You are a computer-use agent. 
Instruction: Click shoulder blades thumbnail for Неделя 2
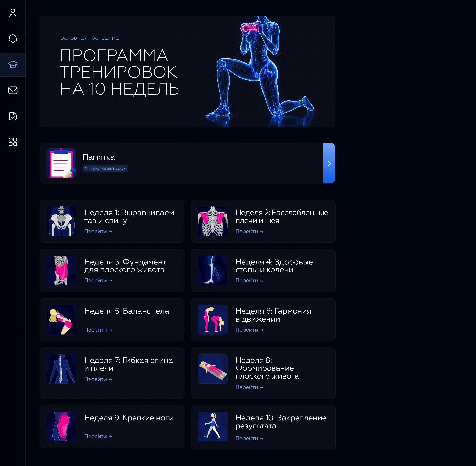[x=213, y=221]
